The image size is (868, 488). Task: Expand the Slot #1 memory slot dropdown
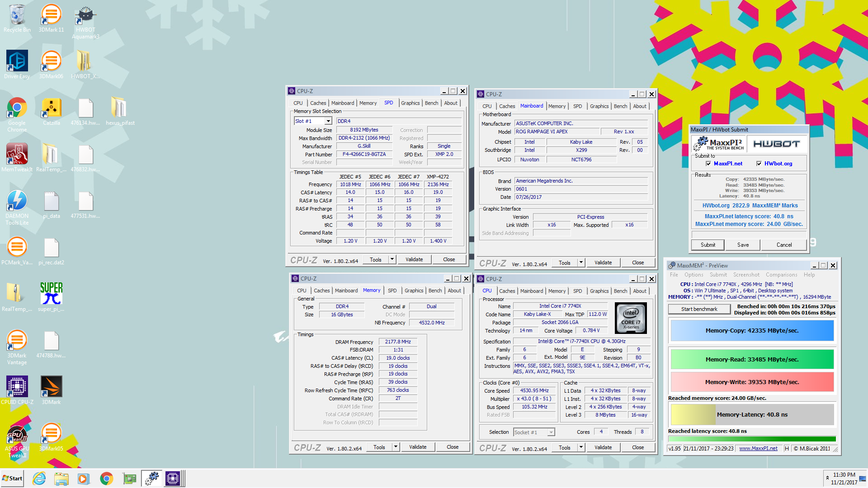(328, 121)
